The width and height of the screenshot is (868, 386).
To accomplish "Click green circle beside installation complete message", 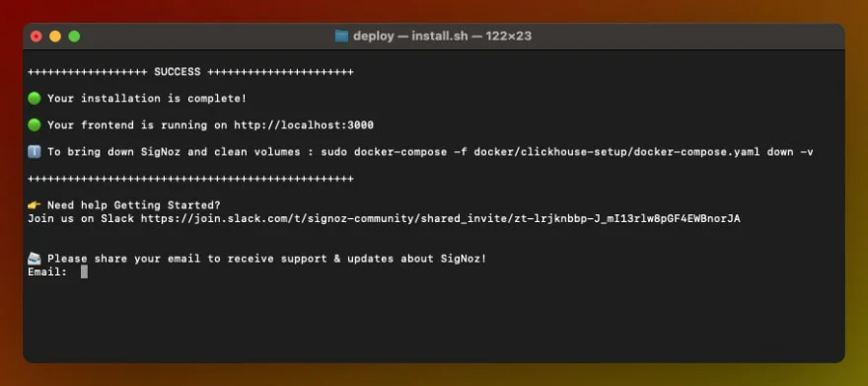I will tap(35, 99).
